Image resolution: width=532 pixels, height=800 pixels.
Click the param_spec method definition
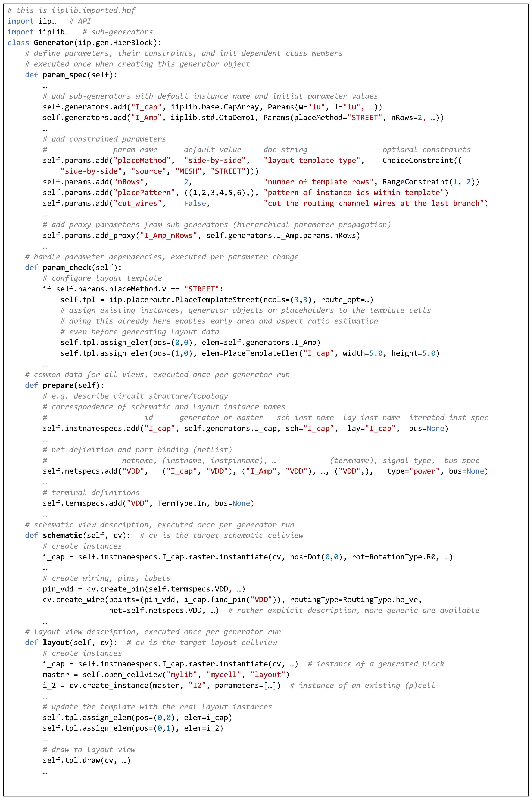point(65,75)
